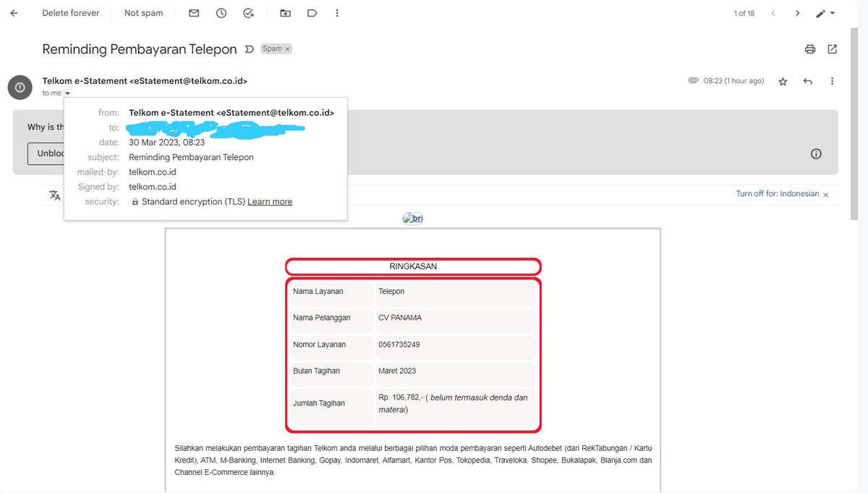Open the Move to folder icon

(286, 13)
